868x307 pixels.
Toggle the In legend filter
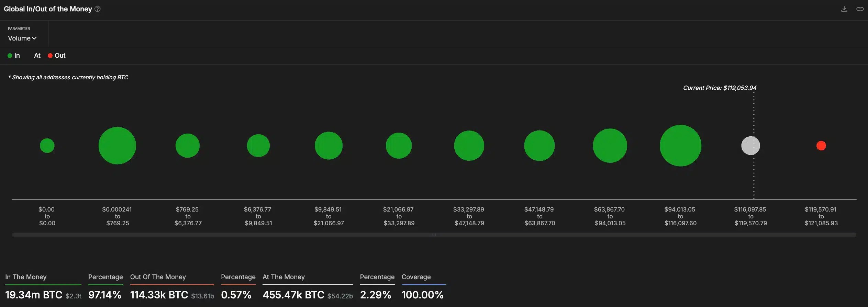pyautogui.click(x=14, y=55)
